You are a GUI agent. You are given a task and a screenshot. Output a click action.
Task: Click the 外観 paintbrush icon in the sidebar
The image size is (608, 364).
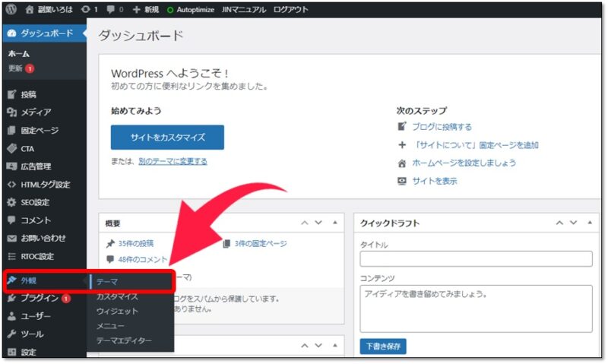[x=11, y=280]
